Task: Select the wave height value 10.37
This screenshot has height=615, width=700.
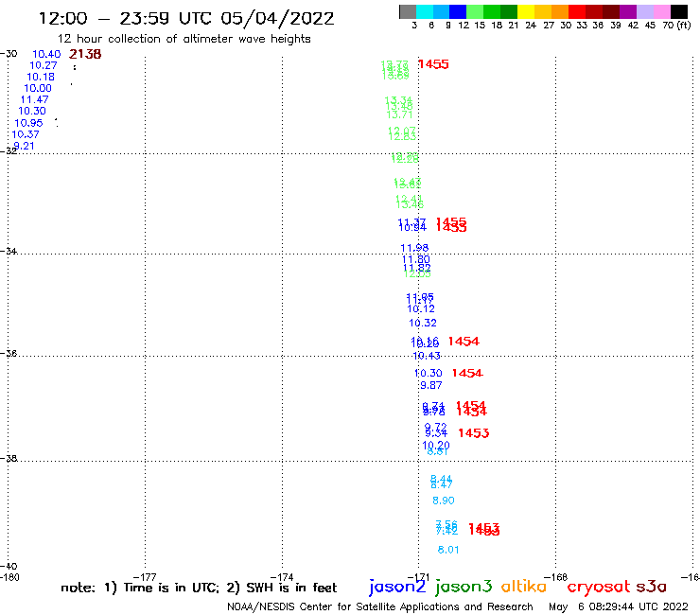Action: click(26, 134)
